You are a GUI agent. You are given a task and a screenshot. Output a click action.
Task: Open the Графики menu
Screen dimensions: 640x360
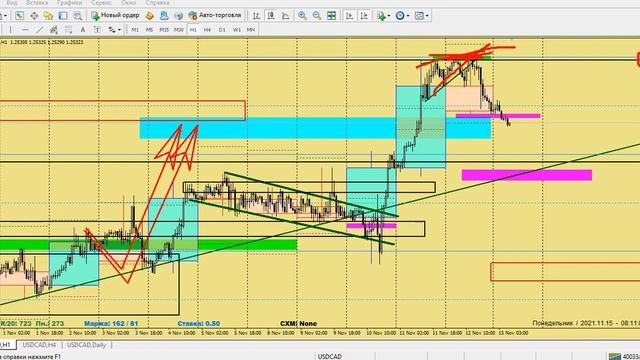coord(69,2)
